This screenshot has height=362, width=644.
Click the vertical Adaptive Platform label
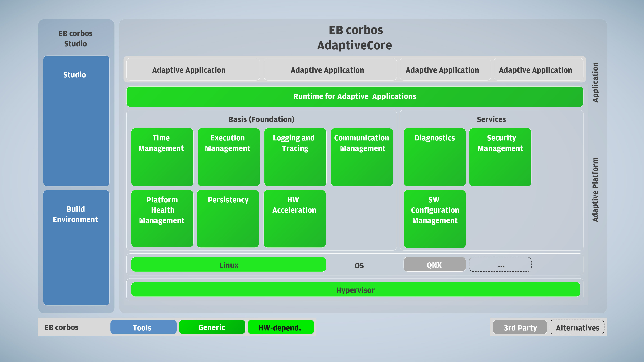(595, 189)
